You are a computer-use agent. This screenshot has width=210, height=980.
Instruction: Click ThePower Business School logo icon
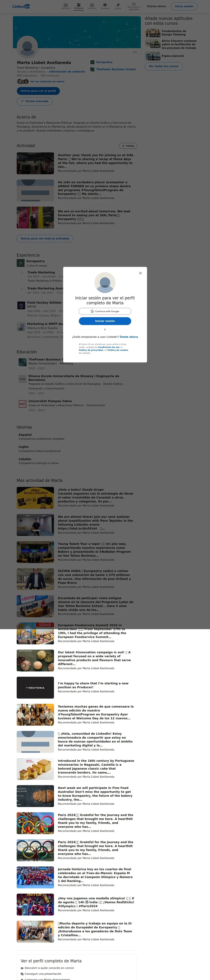[92, 69]
